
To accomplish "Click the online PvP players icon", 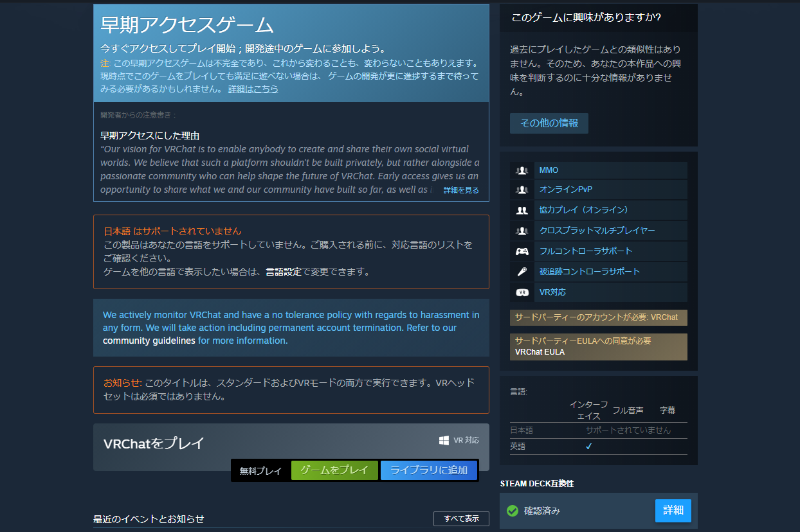I will [x=521, y=190].
